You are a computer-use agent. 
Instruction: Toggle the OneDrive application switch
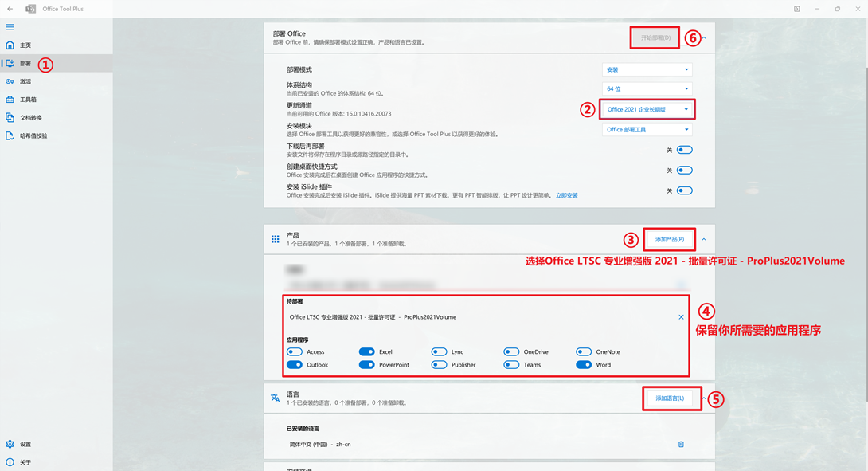(x=511, y=352)
